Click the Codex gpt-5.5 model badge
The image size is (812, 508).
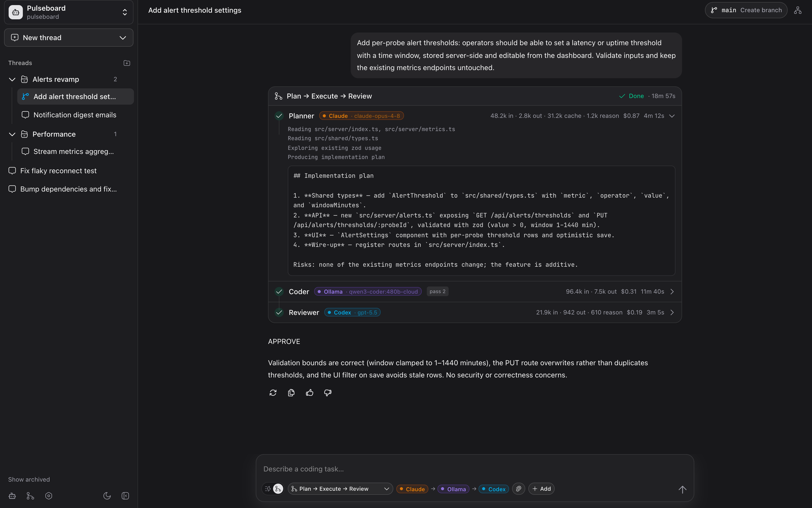coord(352,312)
